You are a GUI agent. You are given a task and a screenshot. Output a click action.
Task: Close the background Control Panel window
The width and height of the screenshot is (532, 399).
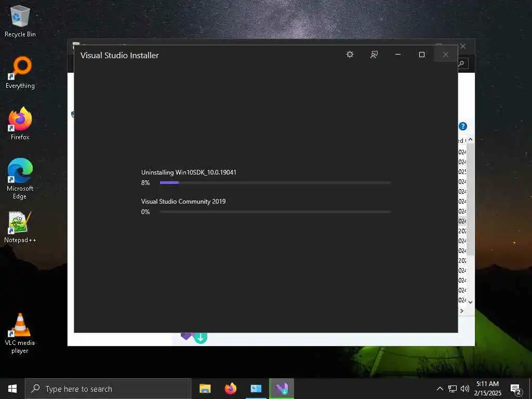[463, 46]
